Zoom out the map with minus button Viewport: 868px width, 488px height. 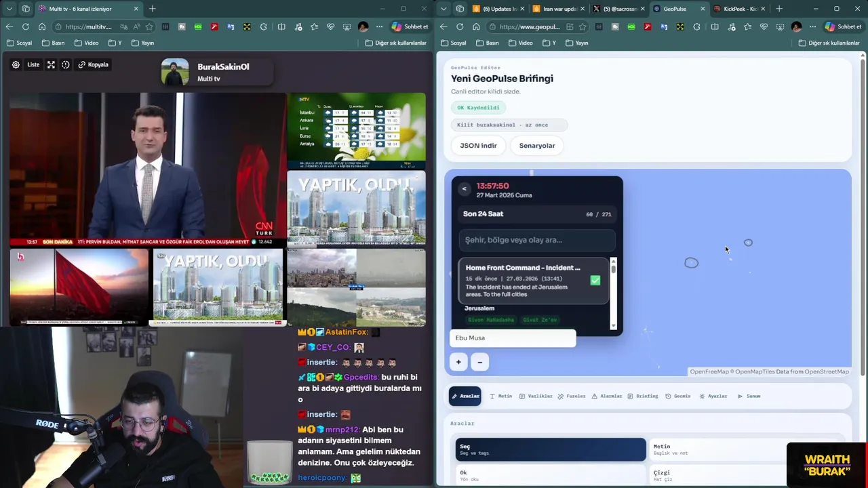479,362
